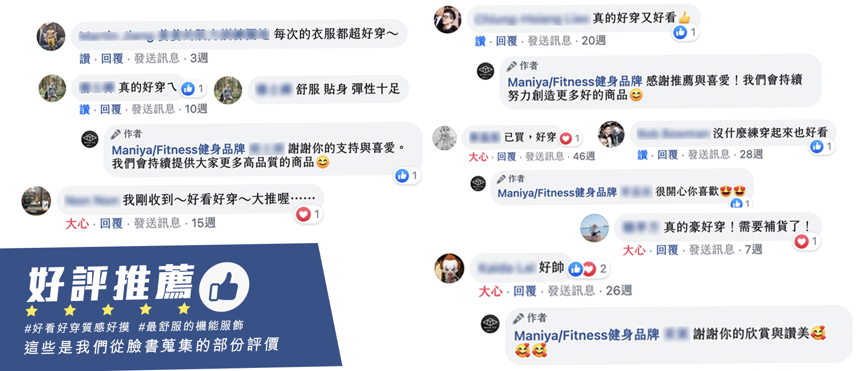The height and width of the screenshot is (371, 868).
Task: Click the Maniya logo avatar beside 感謝推薦與喜愛 reply
Action: tap(485, 71)
